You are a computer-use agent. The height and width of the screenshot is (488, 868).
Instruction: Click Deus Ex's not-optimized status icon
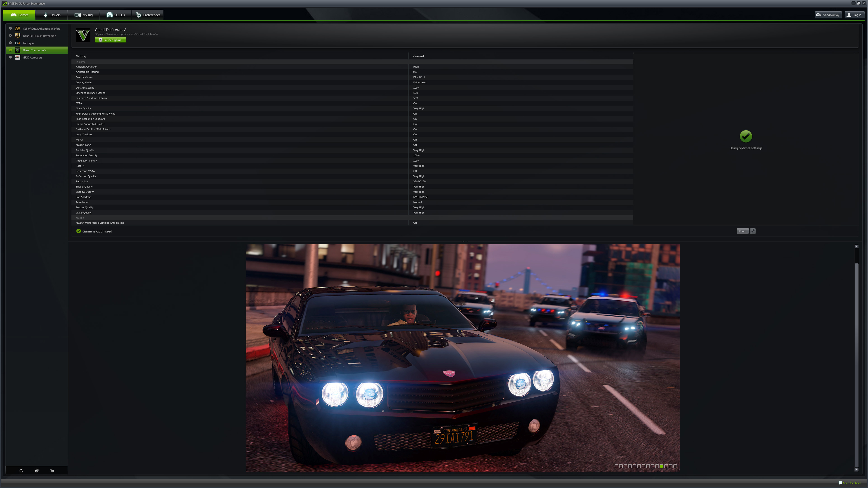pyautogui.click(x=10, y=35)
